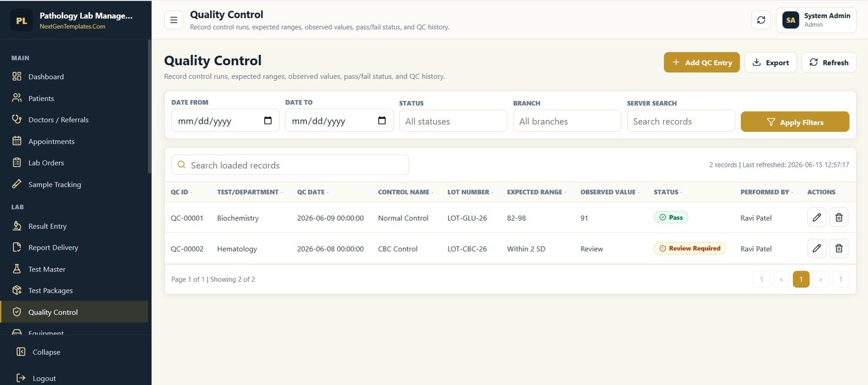Click the Test Packages box icon

17,291
